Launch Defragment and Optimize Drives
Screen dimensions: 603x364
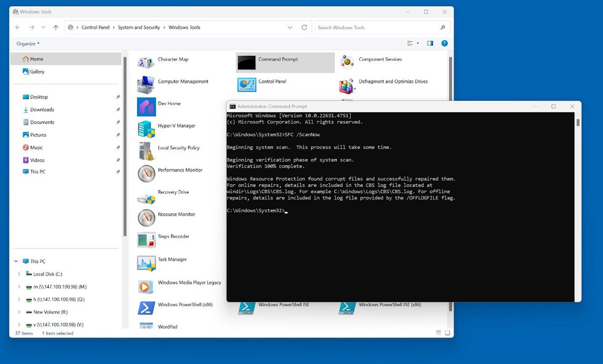(x=347, y=84)
